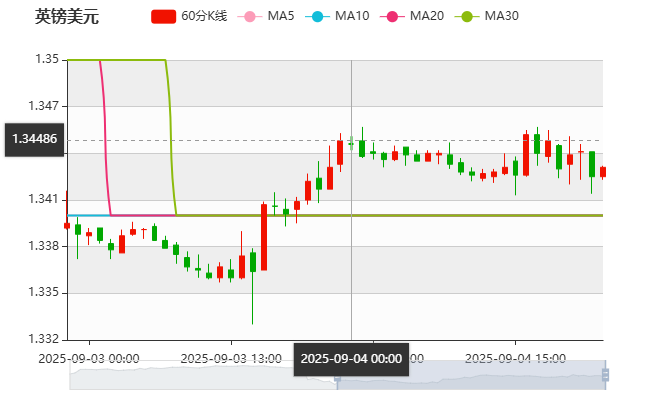The width and height of the screenshot is (670, 400).
Task: Click the 2025-09-04 15:00 axis label
Action: point(515,358)
